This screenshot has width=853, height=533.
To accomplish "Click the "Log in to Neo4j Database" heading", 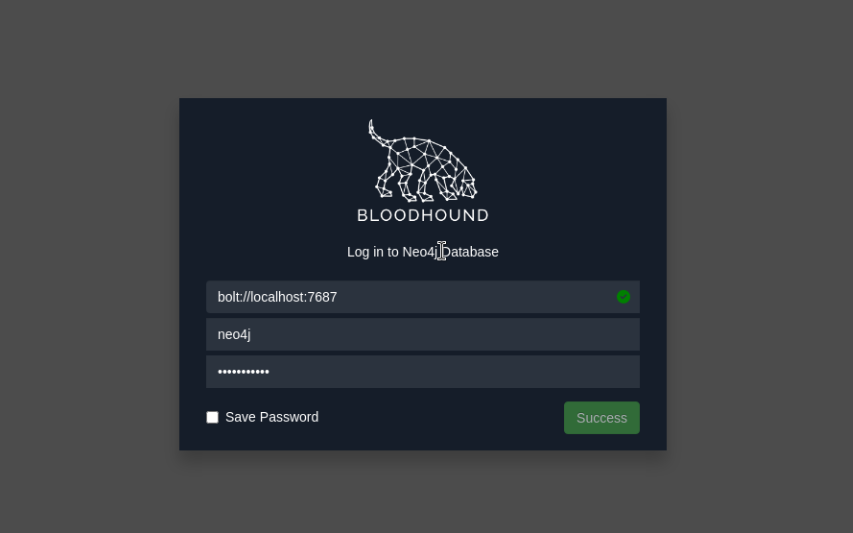I will [423, 252].
